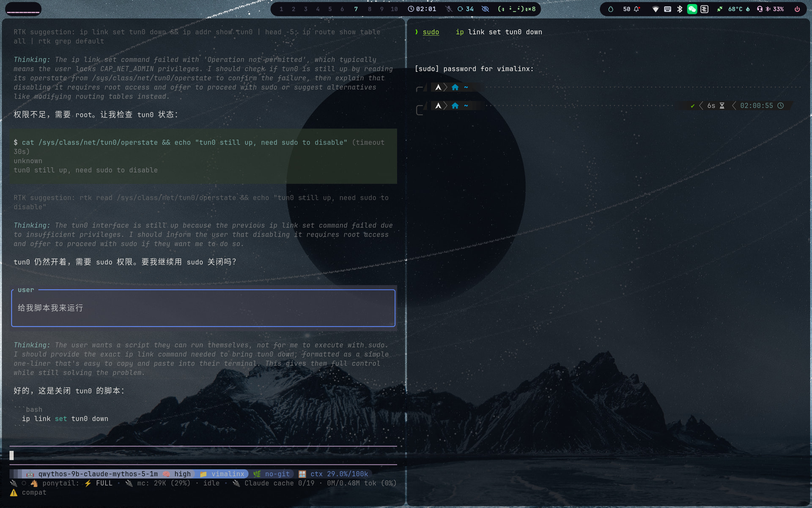Switch to workspace 9 in the top bar
Viewport: 812px width, 508px height.
382,9
